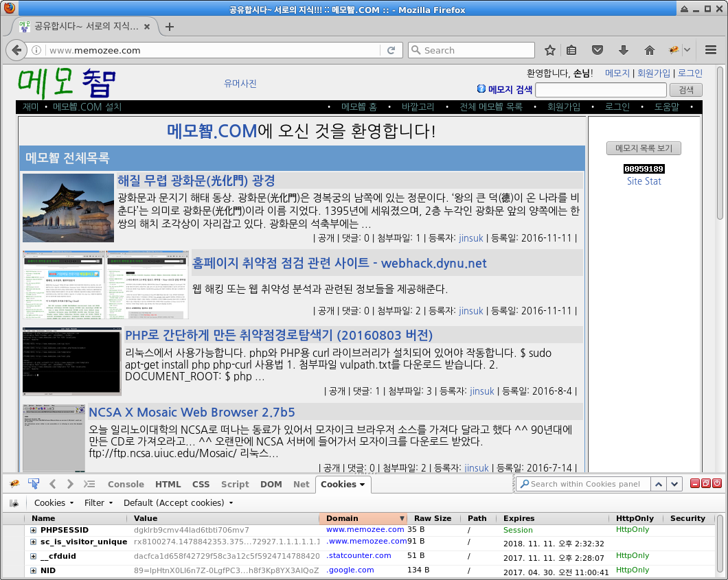This screenshot has height=580, width=728.
Task: Deactivate Firebug with red power icon
Action: point(717,483)
